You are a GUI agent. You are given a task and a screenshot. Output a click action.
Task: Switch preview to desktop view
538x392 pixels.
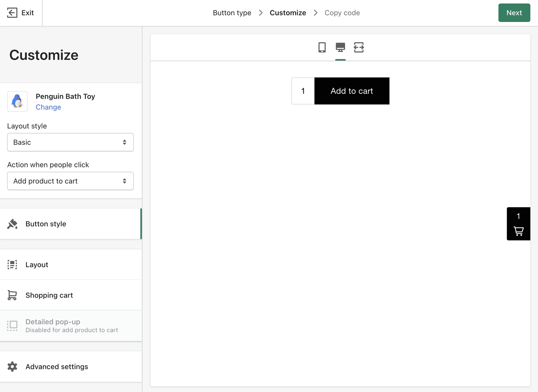[340, 47]
